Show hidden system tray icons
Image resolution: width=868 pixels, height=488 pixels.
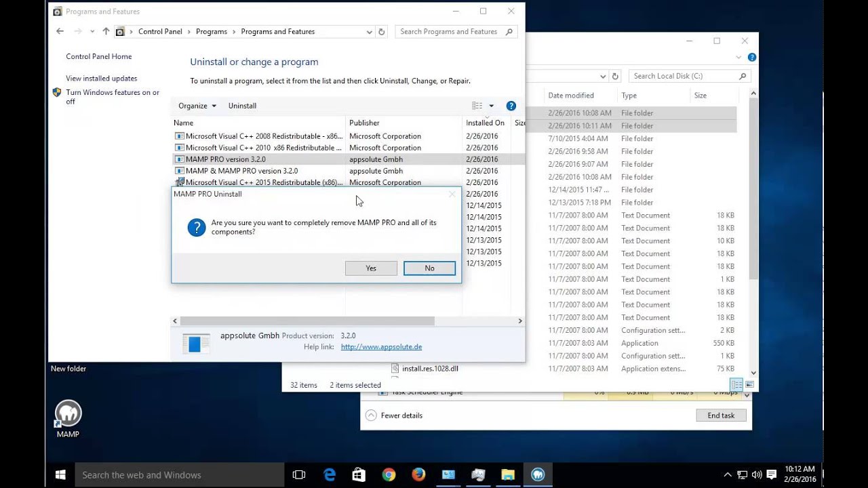point(728,475)
